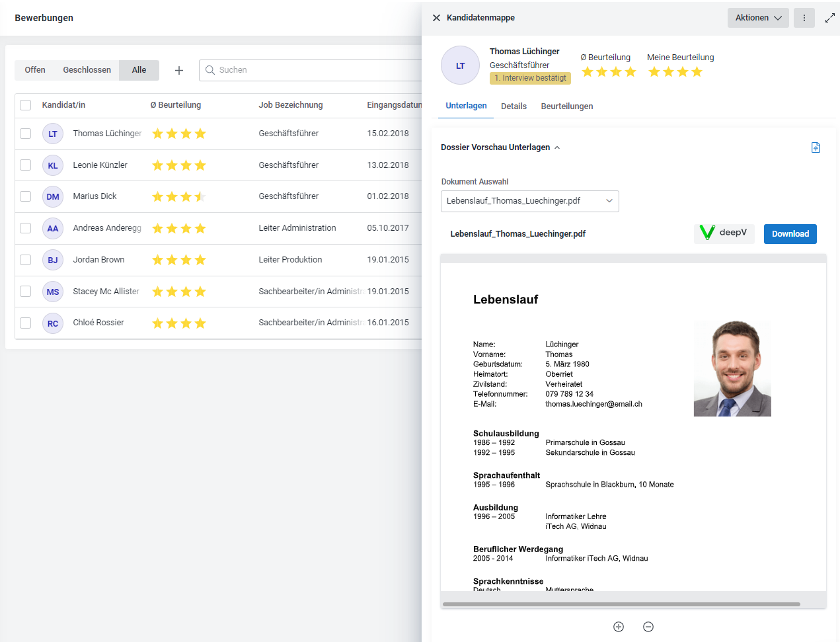840x642 pixels.
Task: Collapse Dossier Vorschau Unterlagen section
Action: [500, 147]
